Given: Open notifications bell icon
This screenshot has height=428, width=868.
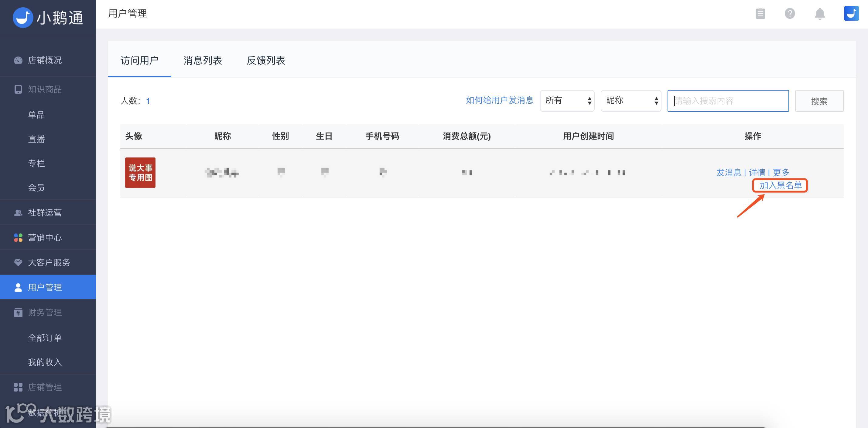Looking at the screenshot, I should click(819, 14).
